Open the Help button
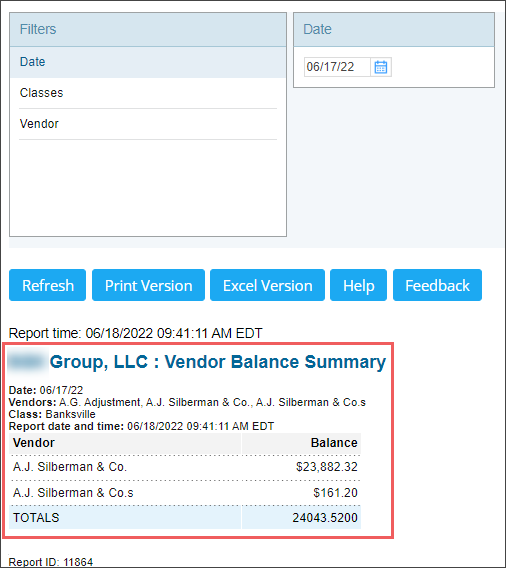This screenshot has width=506, height=568. 359,285
